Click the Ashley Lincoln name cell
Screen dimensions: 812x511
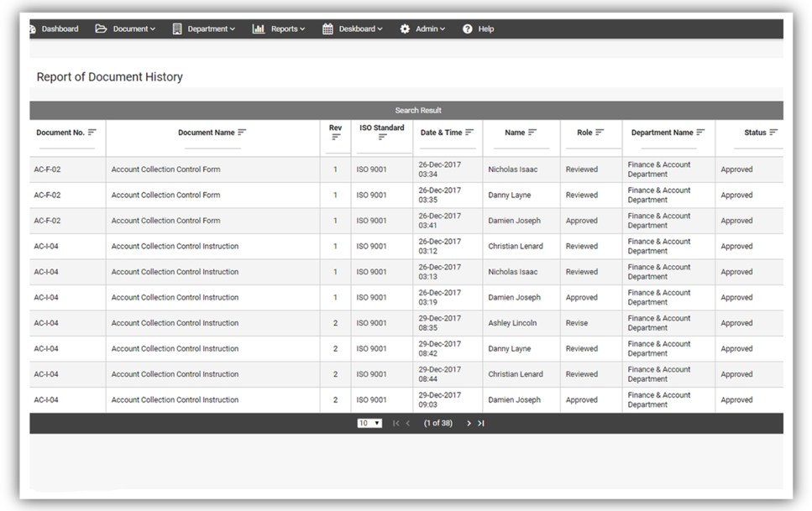coord(512,323)
